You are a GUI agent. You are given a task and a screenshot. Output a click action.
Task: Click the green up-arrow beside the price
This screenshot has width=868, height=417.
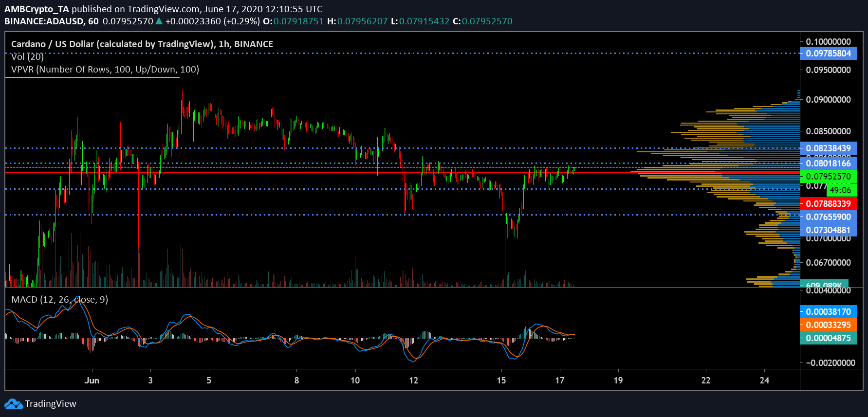(x=159, y=21)
